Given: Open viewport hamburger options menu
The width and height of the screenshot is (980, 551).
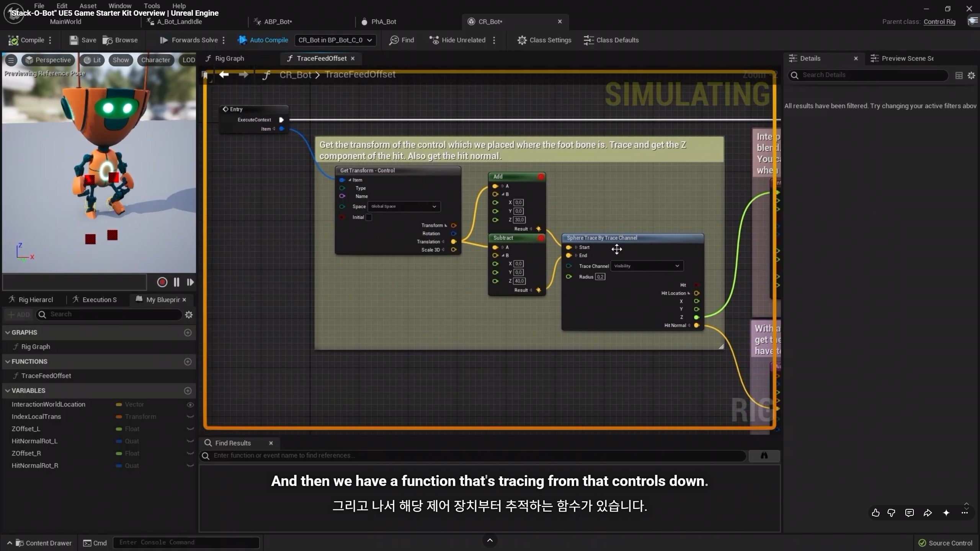Looking at the screenshot, I should click(x=11, y=60).
